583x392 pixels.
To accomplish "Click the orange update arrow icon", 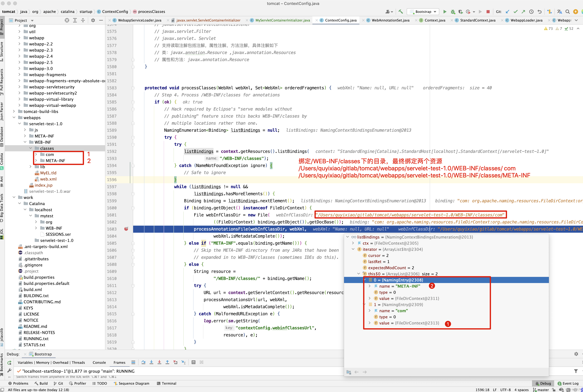I will point(575,12).
